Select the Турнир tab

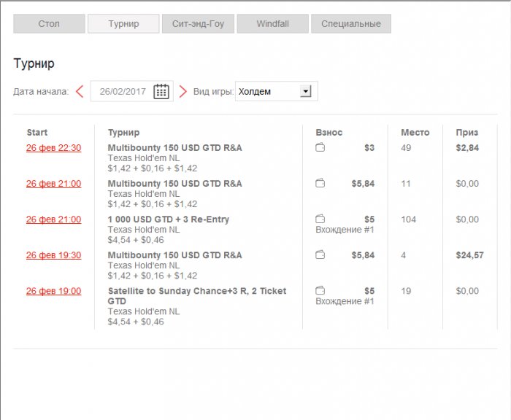(x=123, y=24)
